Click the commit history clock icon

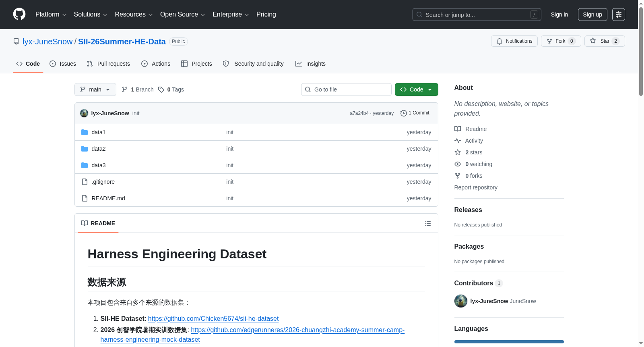tap(403, 113)
